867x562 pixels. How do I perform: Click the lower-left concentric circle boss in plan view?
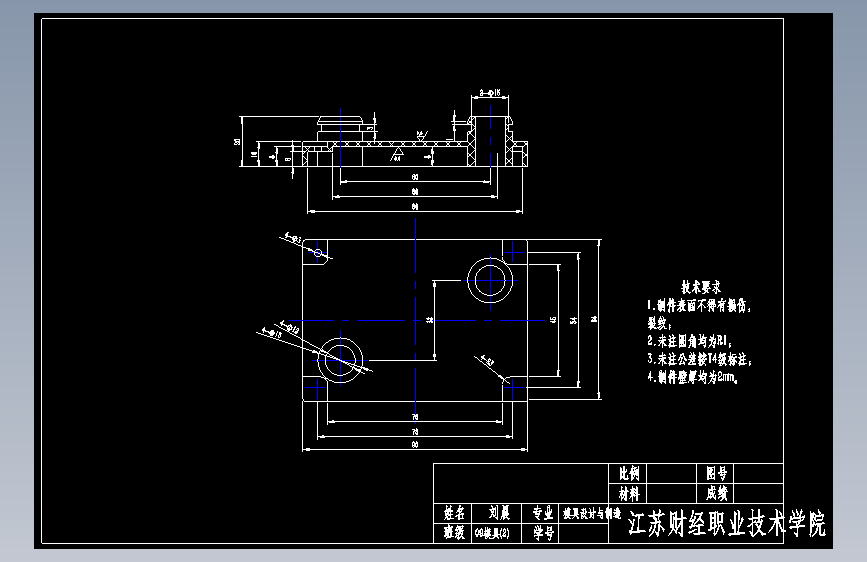click(340, 360)
